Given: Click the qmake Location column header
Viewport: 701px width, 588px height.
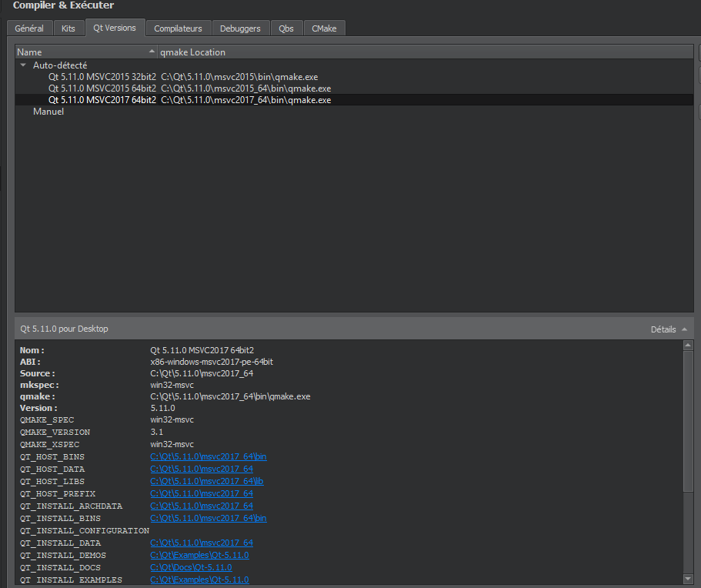Looking at the screenshot, I should click(x=426, y=52).
